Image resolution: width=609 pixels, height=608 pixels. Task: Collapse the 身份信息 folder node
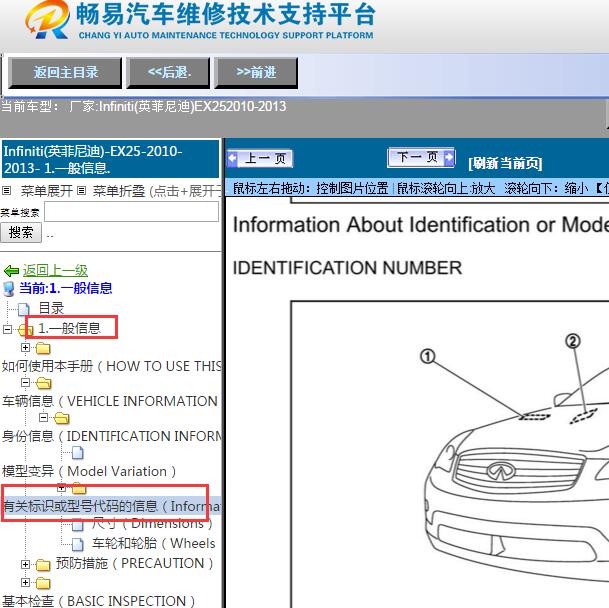(x=44, y=418)
